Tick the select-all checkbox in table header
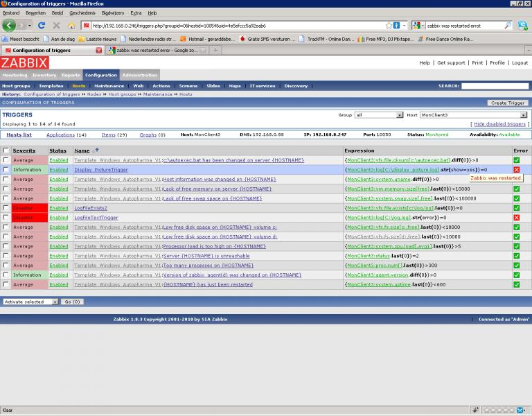Viewport: 532px width, 416px height. pyautogui.click(x=6, y=150)
